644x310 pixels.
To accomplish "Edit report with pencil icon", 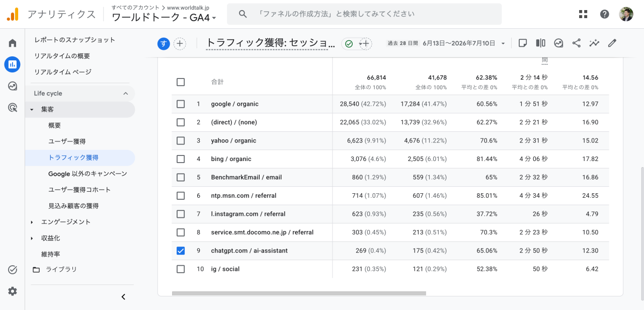I will [612, 43].
